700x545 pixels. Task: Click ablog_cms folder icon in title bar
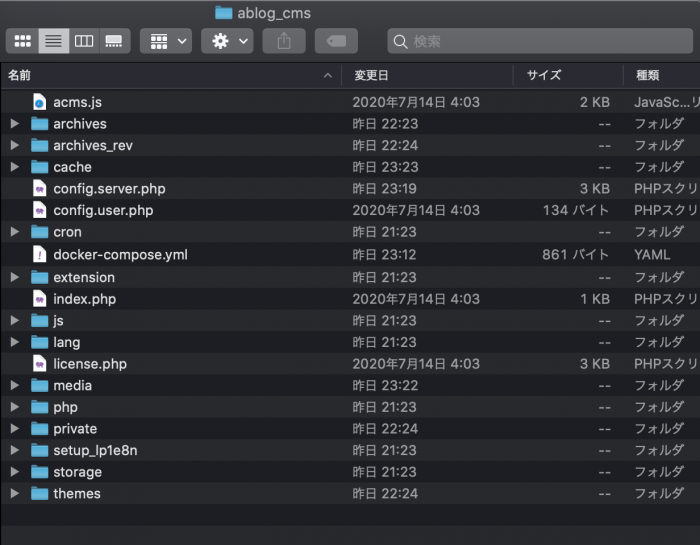pos(223,13)
